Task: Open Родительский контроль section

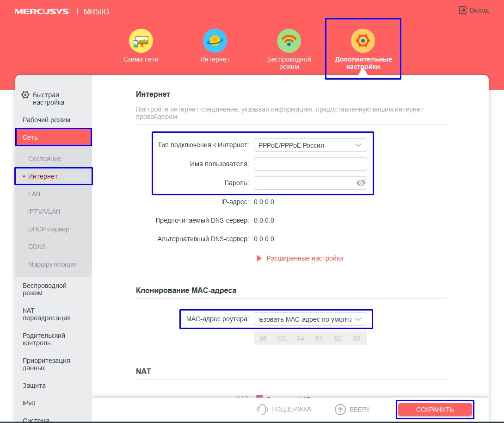Action: 44,339
